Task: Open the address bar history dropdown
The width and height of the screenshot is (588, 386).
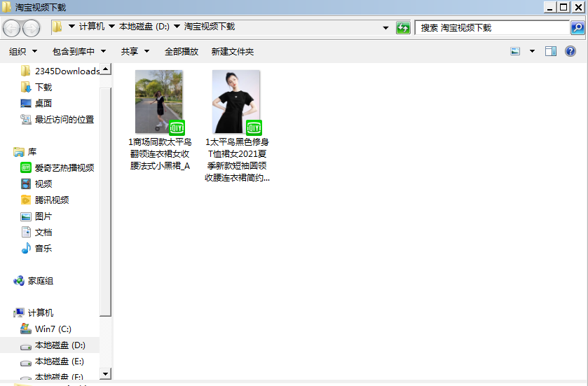Action: tap(385, 28)
